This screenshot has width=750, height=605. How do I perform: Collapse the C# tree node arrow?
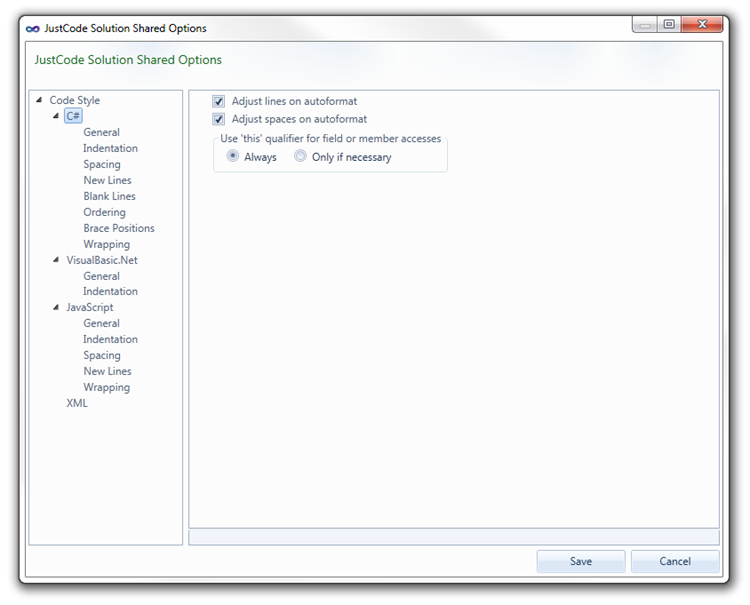56,116
